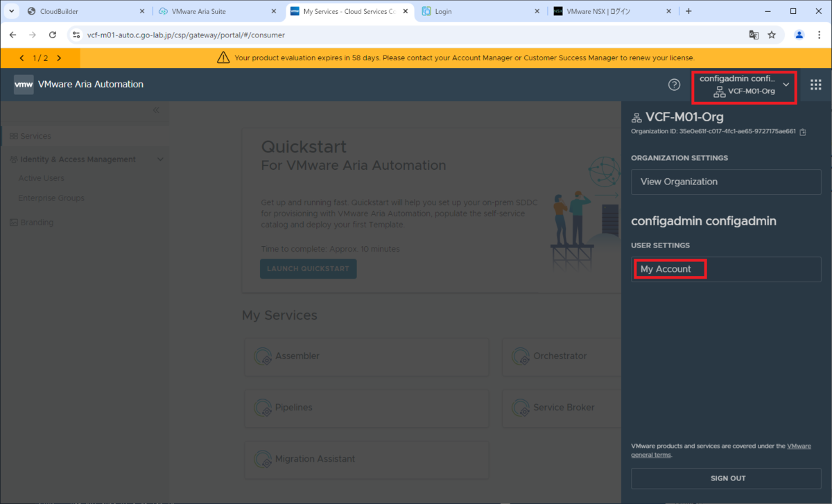Open the tab search dropdown arrow
Image resolution: width=832 pixels, height=504 pixels.
coord(12,11)
